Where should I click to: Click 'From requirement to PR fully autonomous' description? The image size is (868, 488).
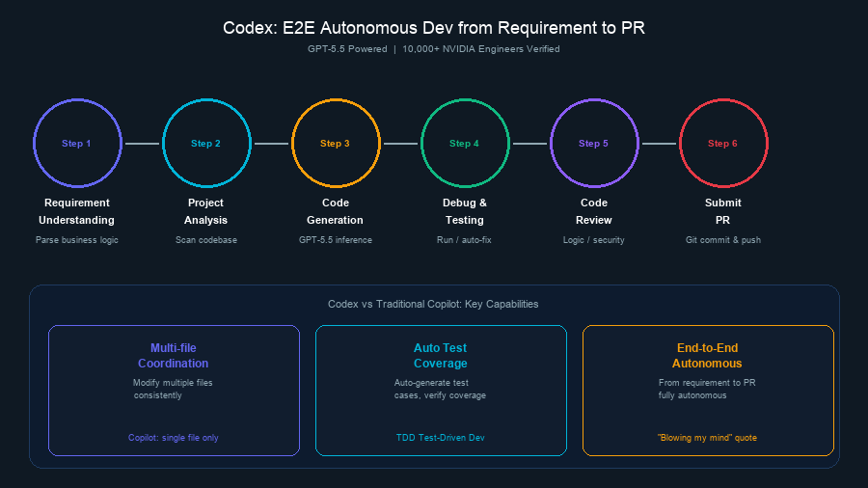[x=707, y=389]
